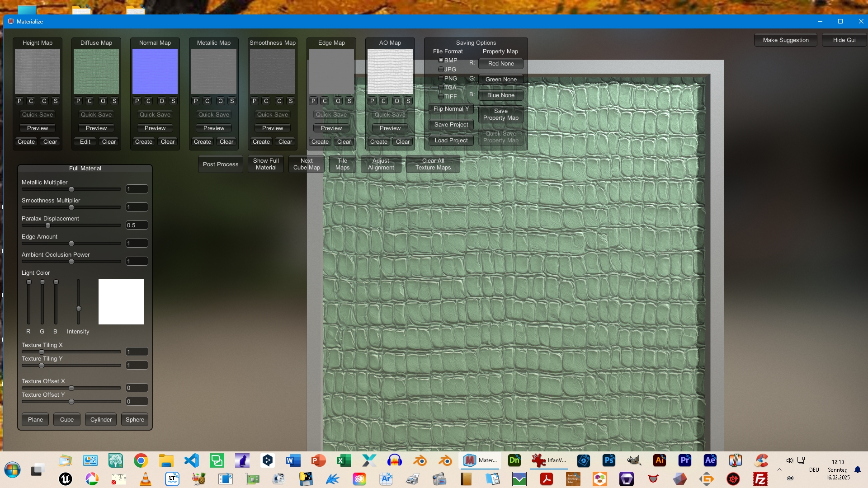Click the O icon under Smoothness Map
This screenshot has height=488, width=868.
pyautogui.click(x=279, y=101)
